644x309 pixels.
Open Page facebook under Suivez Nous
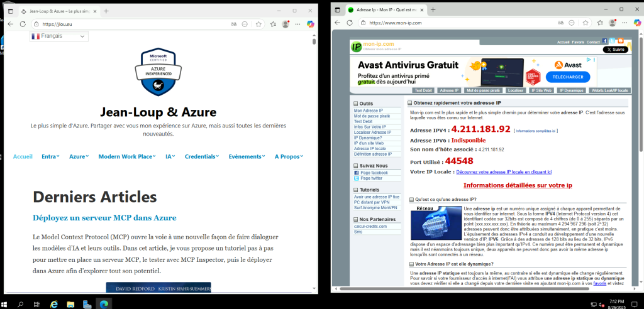374,173
